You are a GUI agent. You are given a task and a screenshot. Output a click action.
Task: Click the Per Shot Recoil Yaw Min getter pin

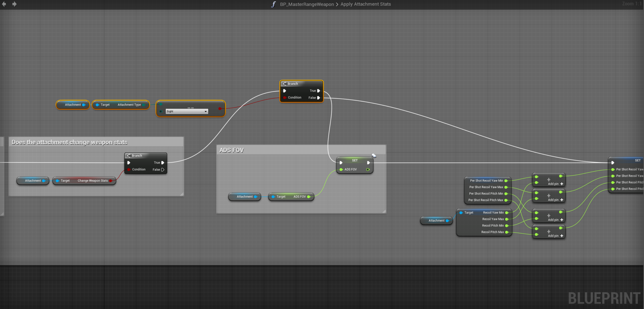[506, 181]
